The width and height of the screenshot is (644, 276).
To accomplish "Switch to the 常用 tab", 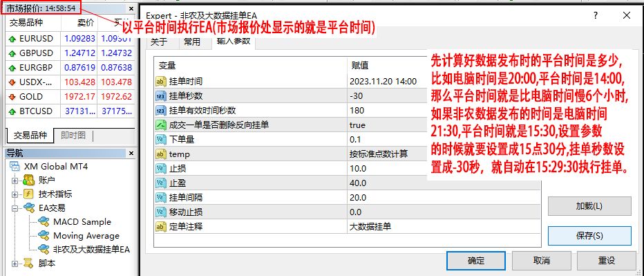I will 192,42.
